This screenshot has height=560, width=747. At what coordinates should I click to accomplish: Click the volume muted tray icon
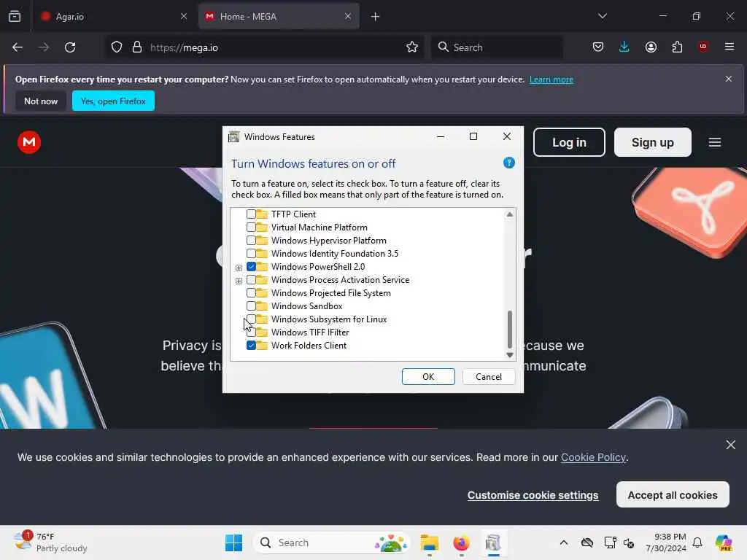(x=629, y=542)
